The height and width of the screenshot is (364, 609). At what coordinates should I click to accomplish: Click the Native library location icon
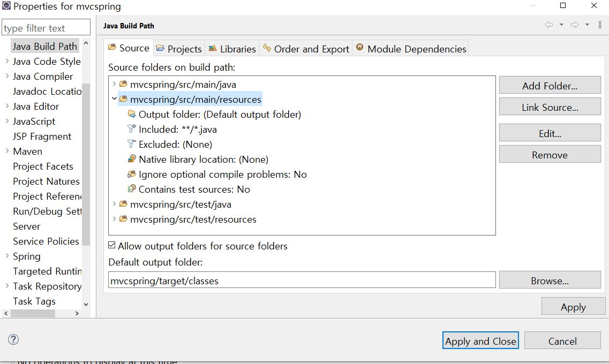click(x=132, y=158)
